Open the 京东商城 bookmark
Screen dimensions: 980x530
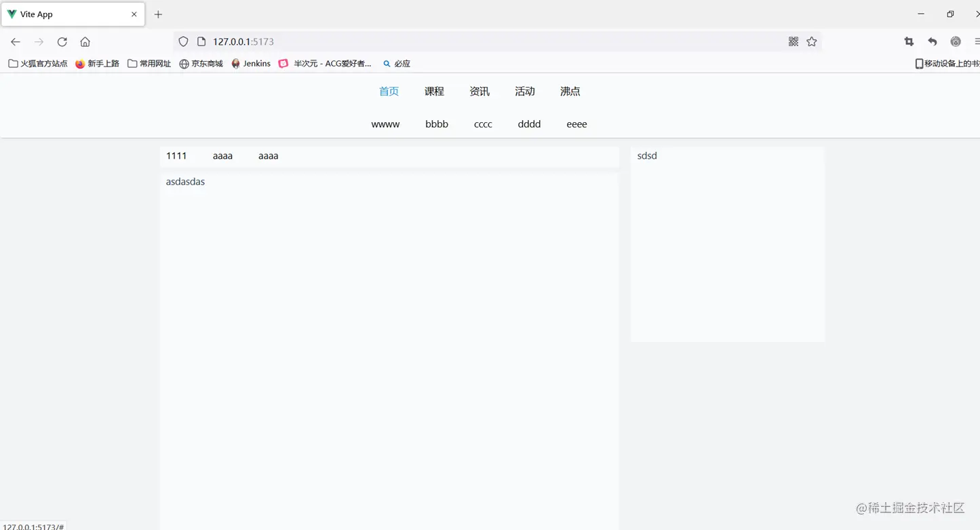pyautogui.click(x=201, y=64)
